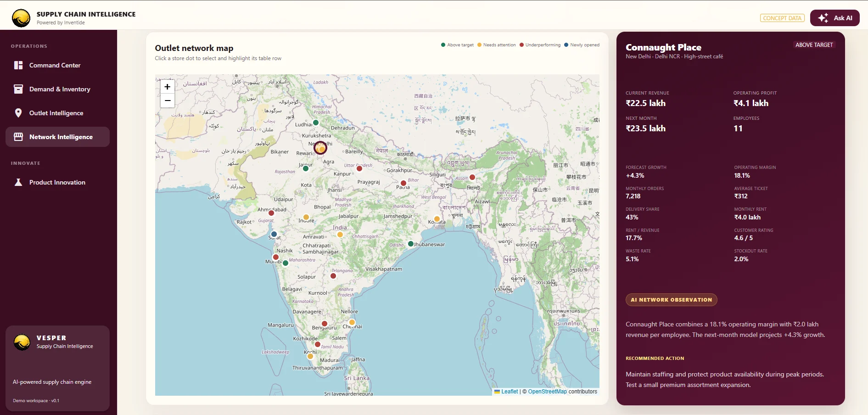Open the OpenStreetMap attribution link
868x415 pixels.
[547, 392]
